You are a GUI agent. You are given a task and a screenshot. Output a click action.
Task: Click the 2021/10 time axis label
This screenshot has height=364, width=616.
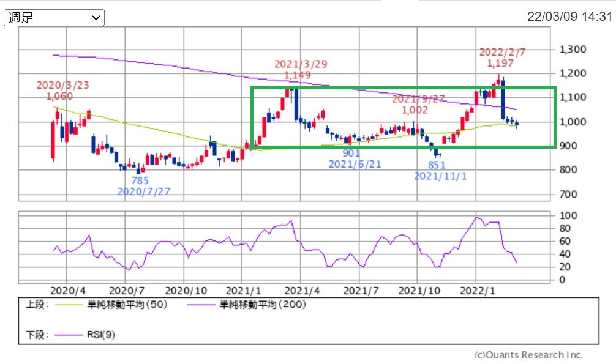(x=419, y=291)
